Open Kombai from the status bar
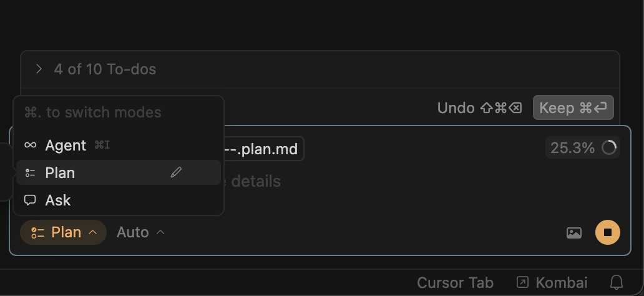644x296 pixels. (x=553, y=283)
